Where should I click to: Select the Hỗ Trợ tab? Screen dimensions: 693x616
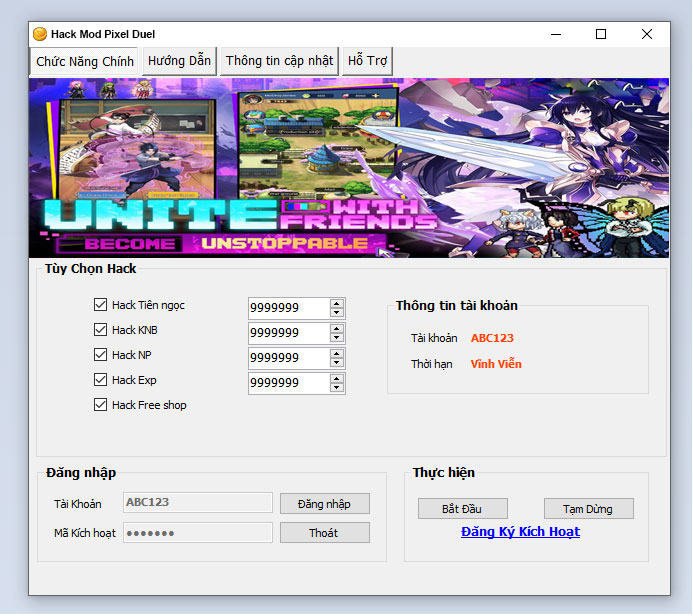click(x=367, y=61)
